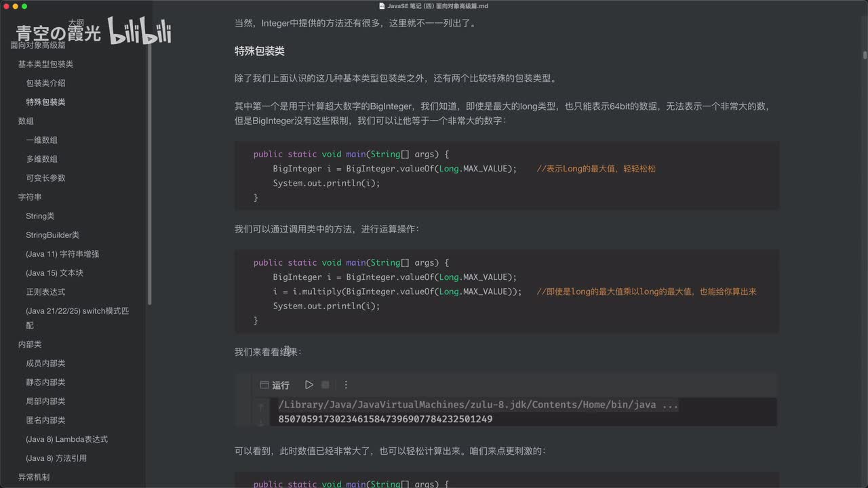Click the line 当然，Integer中提供的方法还有很多
Screen dimensions: 868x488
[x=355, y=23]
